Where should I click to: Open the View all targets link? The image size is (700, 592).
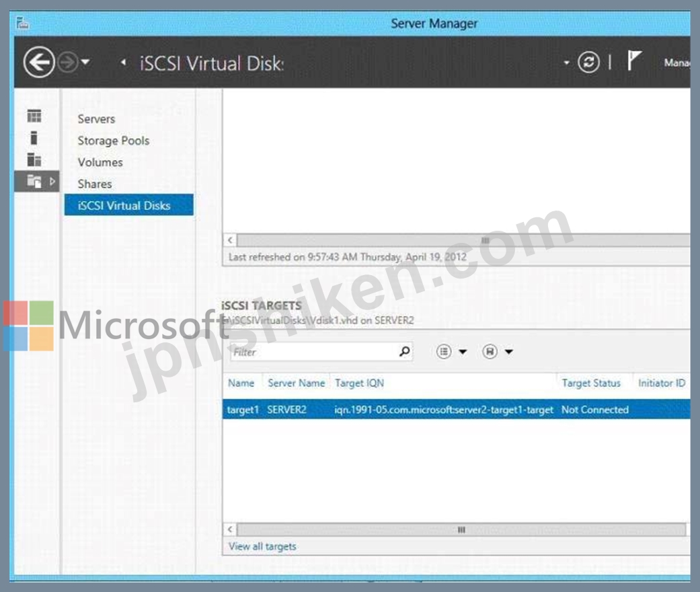click(x=262, y=546)
